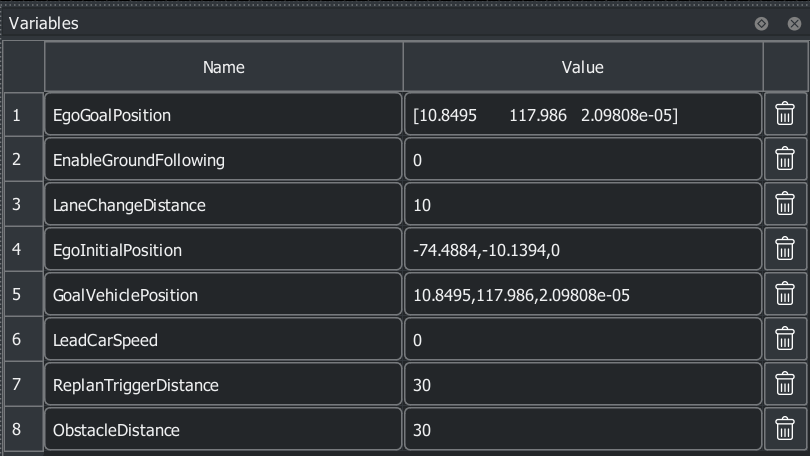
Task: Edit the LeadCarSpeed value field
Action: [x=583, y=340]
